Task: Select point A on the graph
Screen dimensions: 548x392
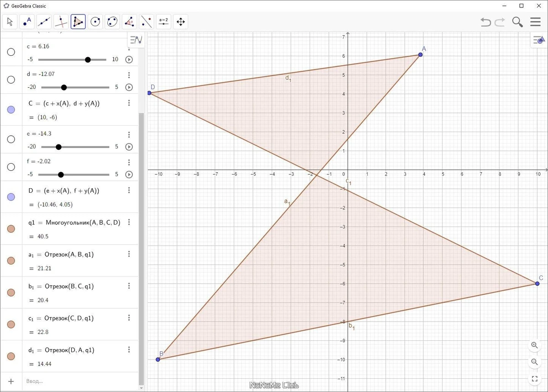Action: click(420, 55)
